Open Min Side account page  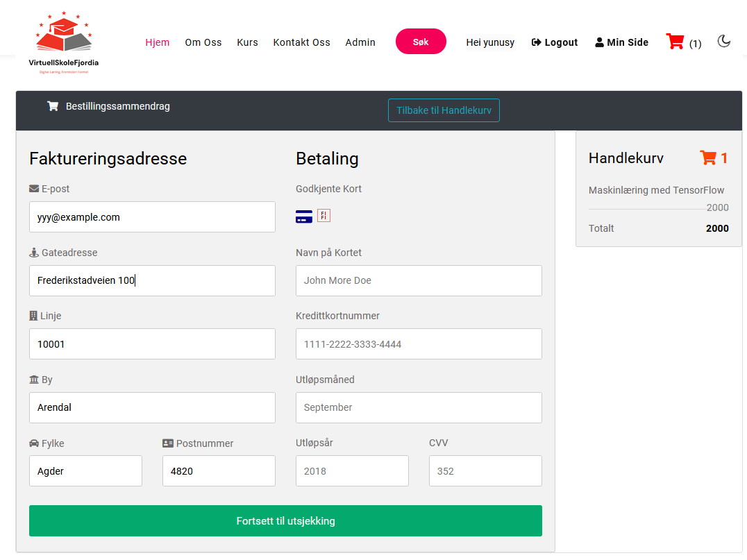click(x=622, y=42)
